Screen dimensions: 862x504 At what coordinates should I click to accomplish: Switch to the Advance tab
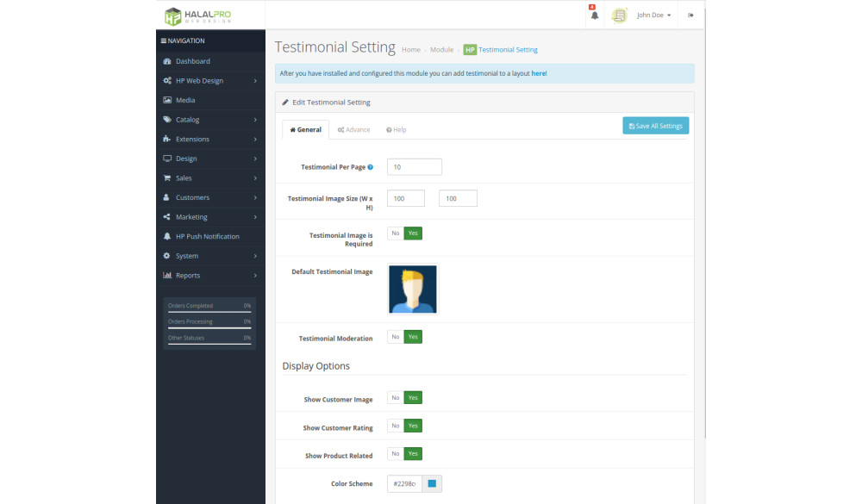point(353,130)
